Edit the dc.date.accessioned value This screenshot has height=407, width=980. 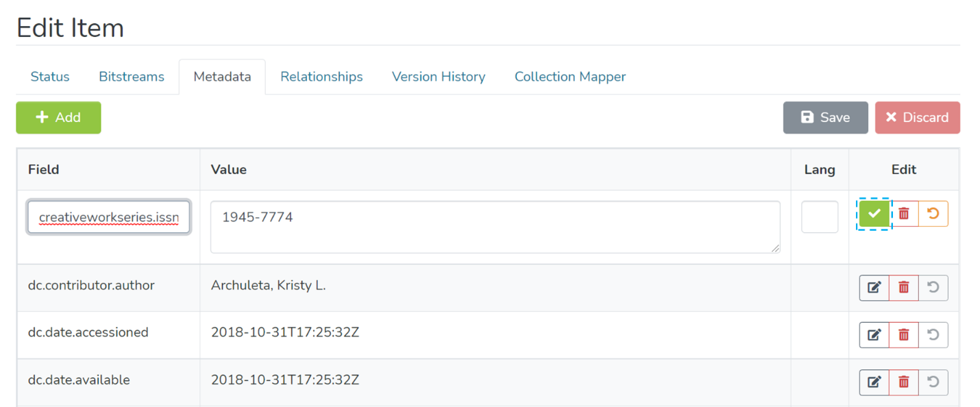point(874,335)
